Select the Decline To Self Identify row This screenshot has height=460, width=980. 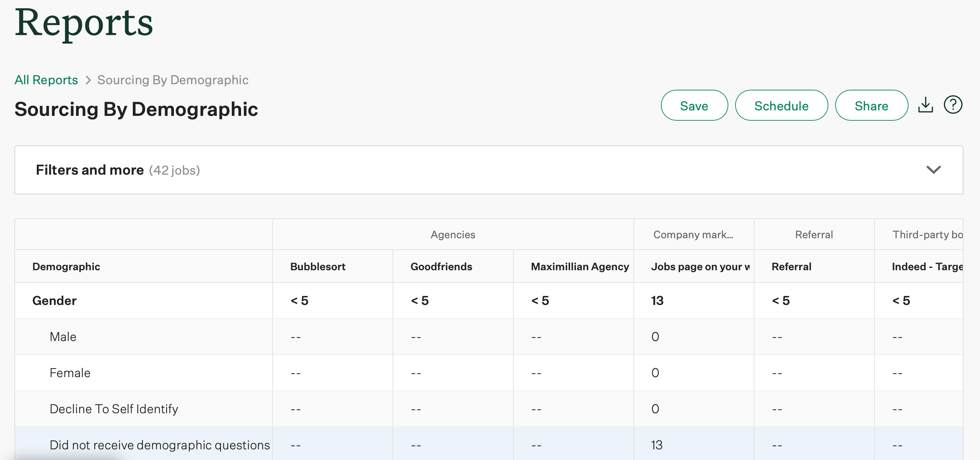[114, 409]
